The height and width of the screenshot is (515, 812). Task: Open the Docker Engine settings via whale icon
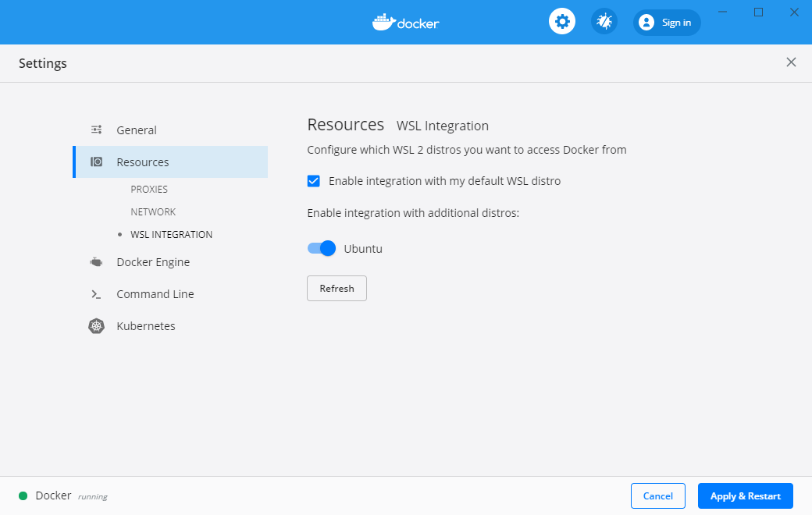coord(96,261)
